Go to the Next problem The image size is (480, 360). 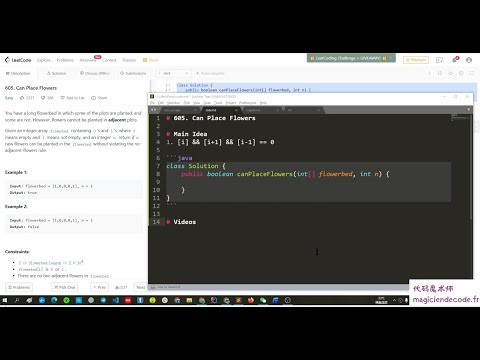[x=141, y=287]
